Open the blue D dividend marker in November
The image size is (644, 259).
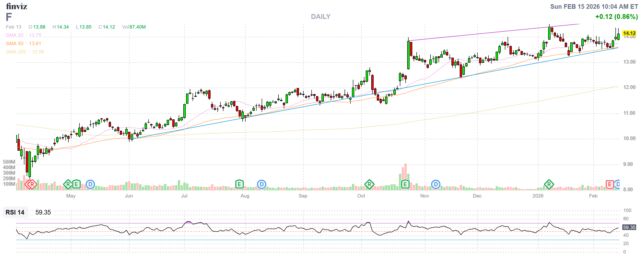[436, 185]
